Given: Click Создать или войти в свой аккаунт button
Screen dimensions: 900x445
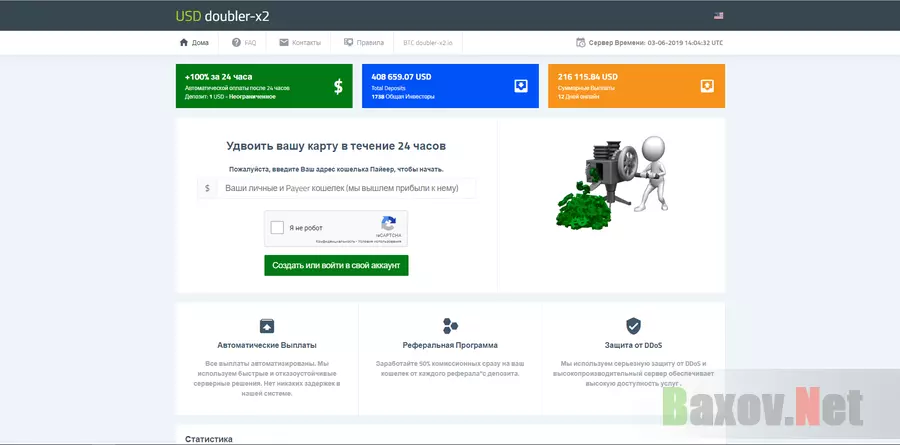Looking at the screenshot, I should (x=336, y=265).
